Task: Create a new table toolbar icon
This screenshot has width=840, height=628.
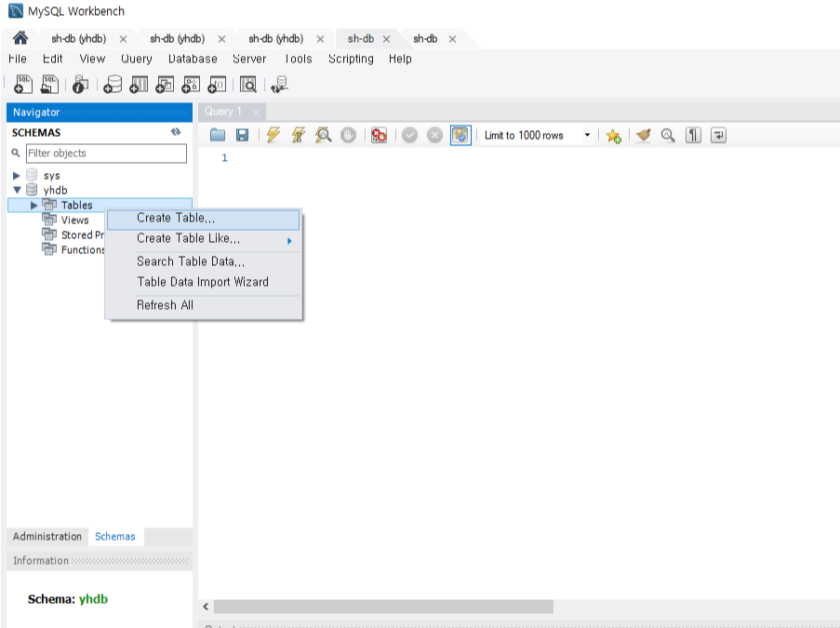Action: point(139,84)
